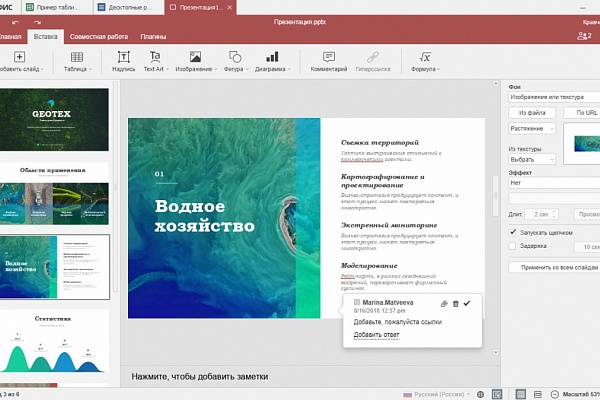The height and width of the screenshot is (400, 600).
Task: Close the Презентация1 document tab
Action: pos(230,7)
